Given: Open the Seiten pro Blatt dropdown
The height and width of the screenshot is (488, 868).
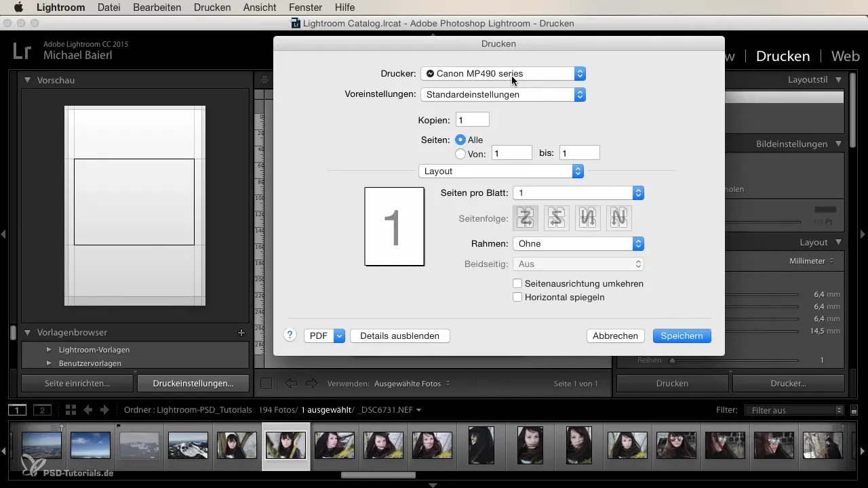Looking at the screenshot, I should tap(578, 193).
